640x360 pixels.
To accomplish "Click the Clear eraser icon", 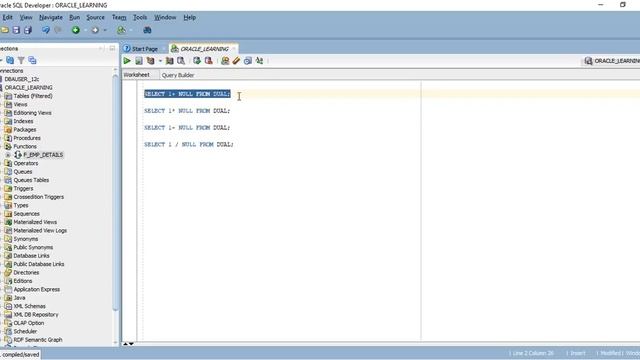I will click(236, 61).
